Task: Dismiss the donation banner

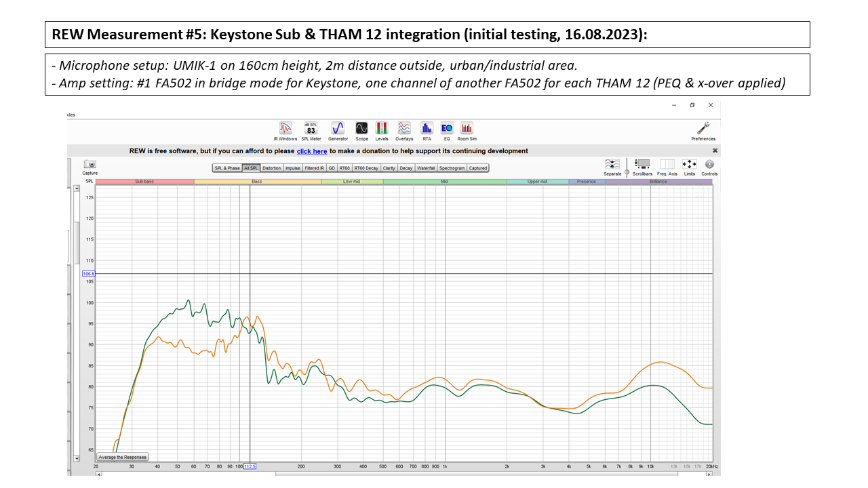Action: pos(715,150)
